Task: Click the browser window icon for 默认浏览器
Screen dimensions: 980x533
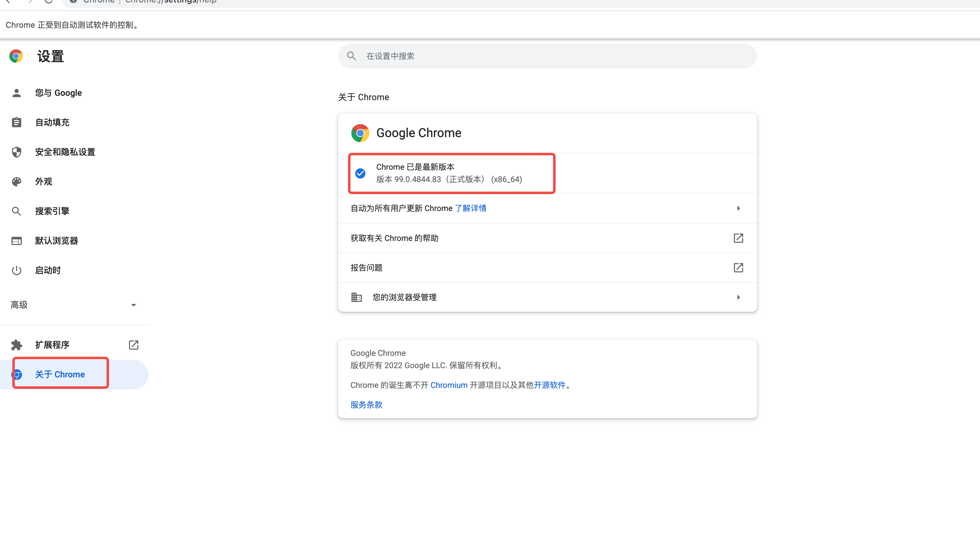Action: (x=16, y=241)
